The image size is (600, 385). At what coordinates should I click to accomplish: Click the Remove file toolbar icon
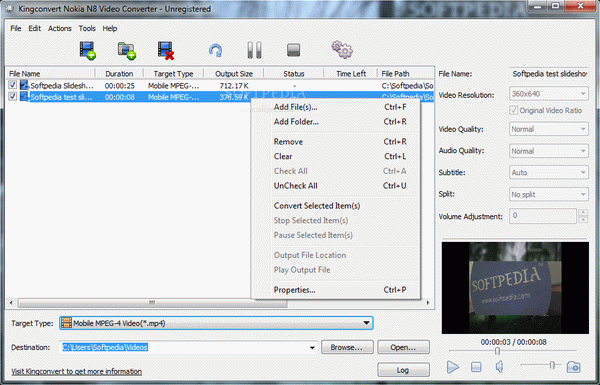point(166,51)
